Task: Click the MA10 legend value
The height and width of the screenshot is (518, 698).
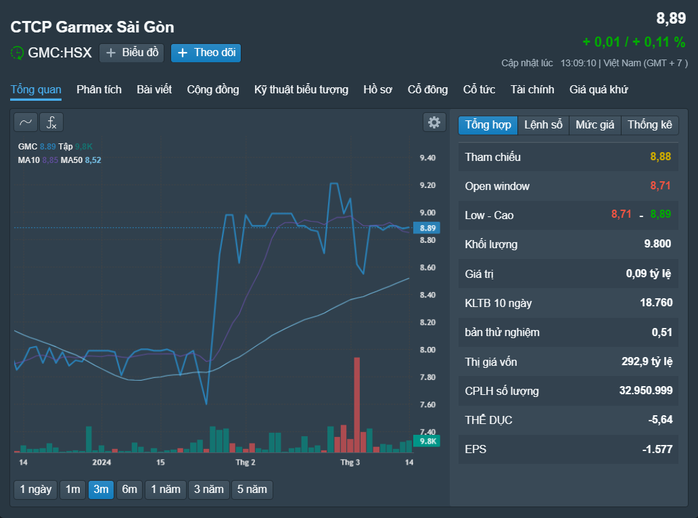Action: (x=50, y=160)
